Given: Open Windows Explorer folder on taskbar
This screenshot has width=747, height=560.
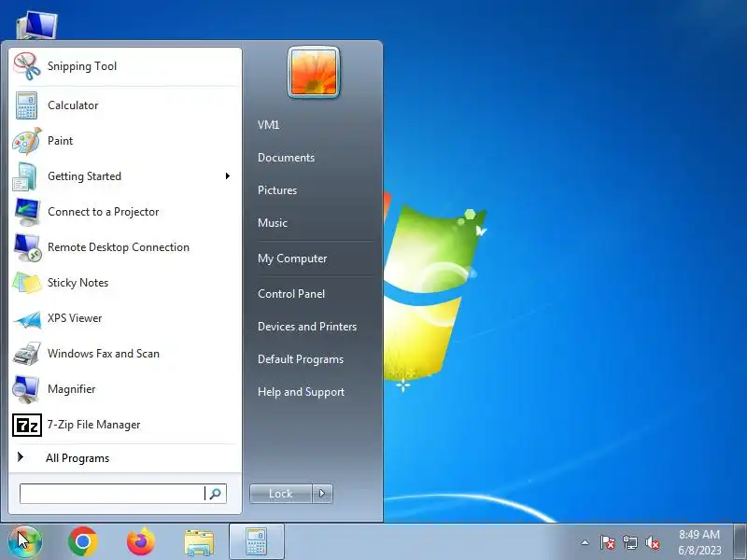Looking at the screenshot, I should (x=199, y=542).
